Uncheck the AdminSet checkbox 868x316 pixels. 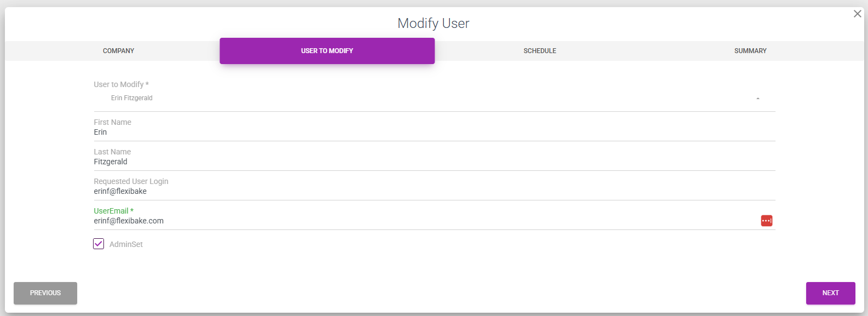[99, 244]
